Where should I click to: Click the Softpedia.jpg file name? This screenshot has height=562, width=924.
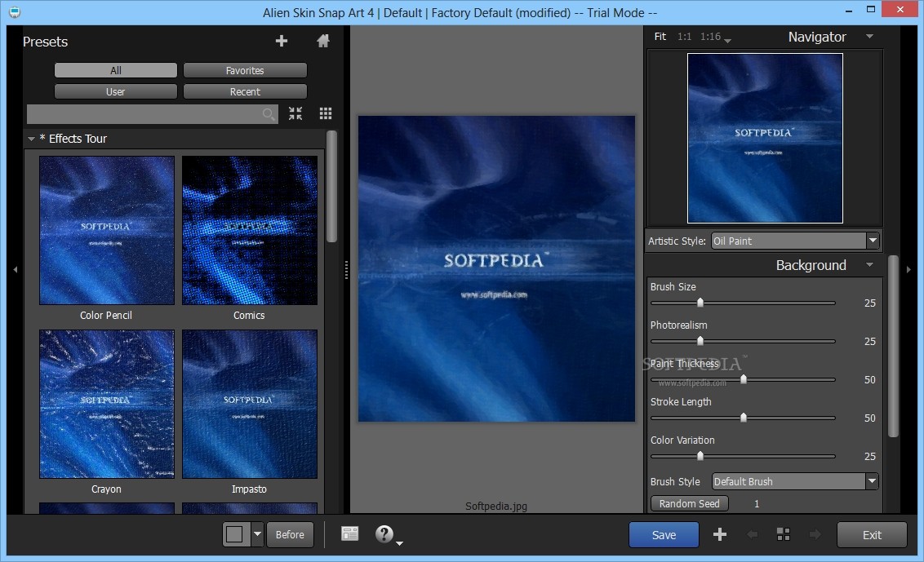coord(496,506)
